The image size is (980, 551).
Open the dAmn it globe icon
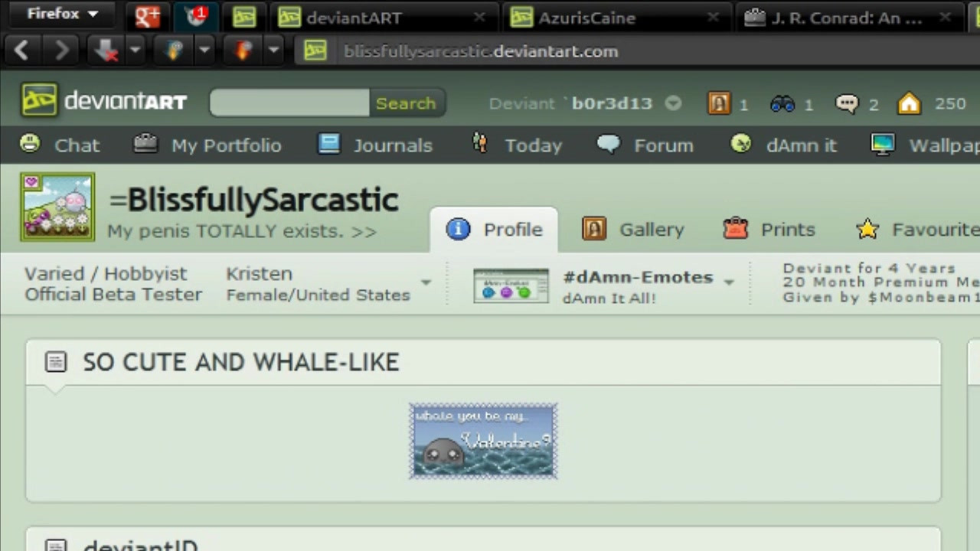(x=740, y=143)
